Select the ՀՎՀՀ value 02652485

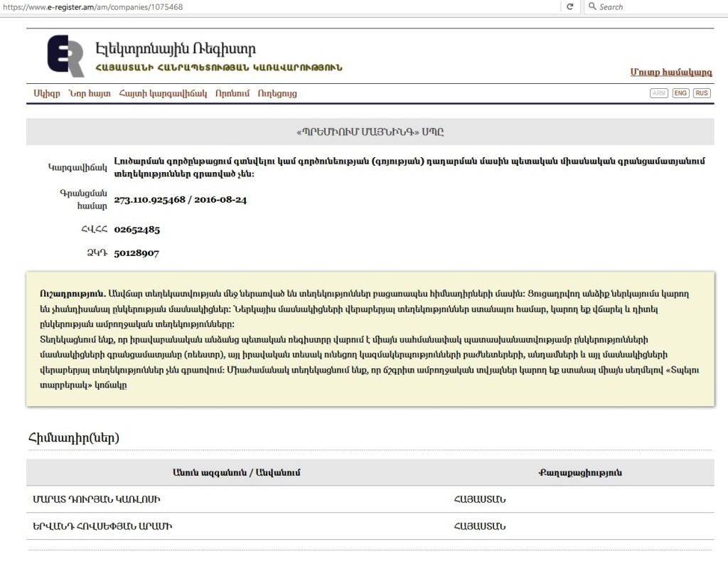(137, 230)
